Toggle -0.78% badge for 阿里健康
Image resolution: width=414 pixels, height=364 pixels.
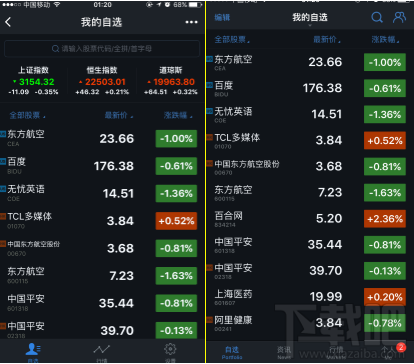(x=385, y=323)
